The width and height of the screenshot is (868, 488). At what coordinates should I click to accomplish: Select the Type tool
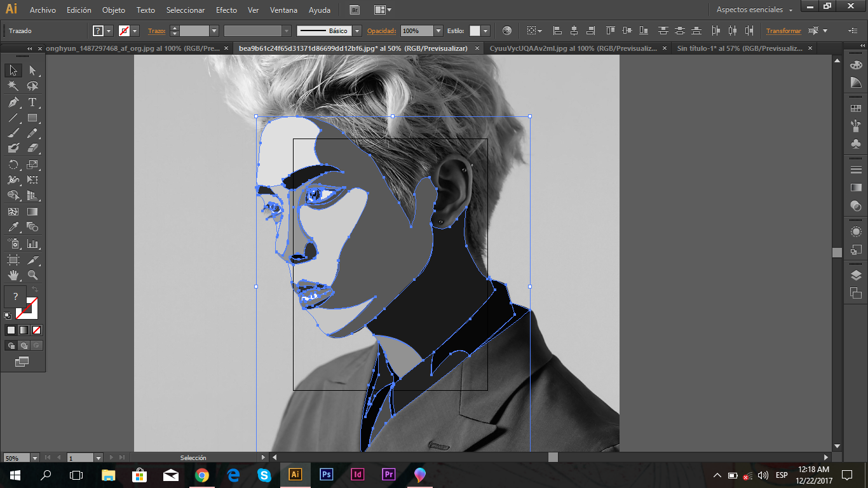32,102
